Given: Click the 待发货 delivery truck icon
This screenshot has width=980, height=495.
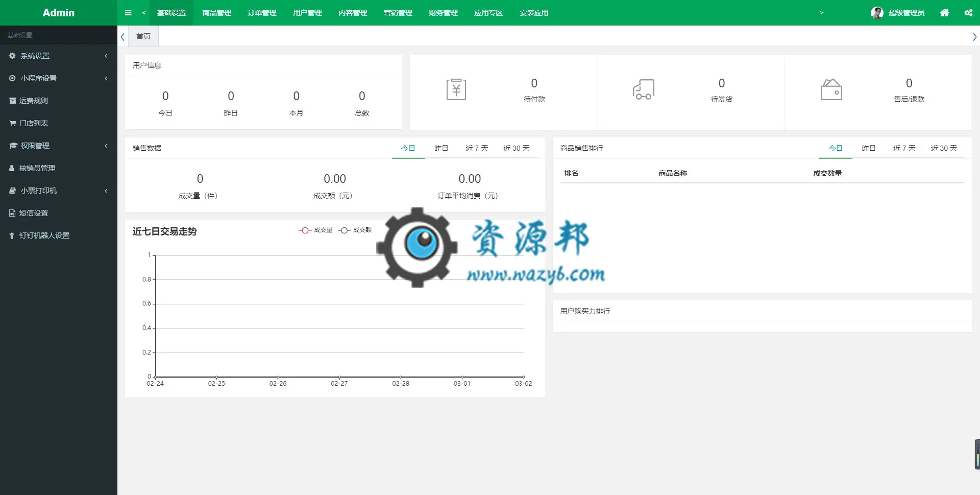Looking at the screenshot, I should click(643, 89).
